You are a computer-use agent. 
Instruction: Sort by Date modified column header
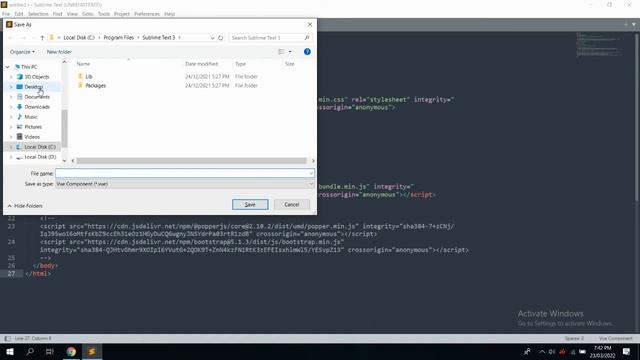[x=201, y=64]
